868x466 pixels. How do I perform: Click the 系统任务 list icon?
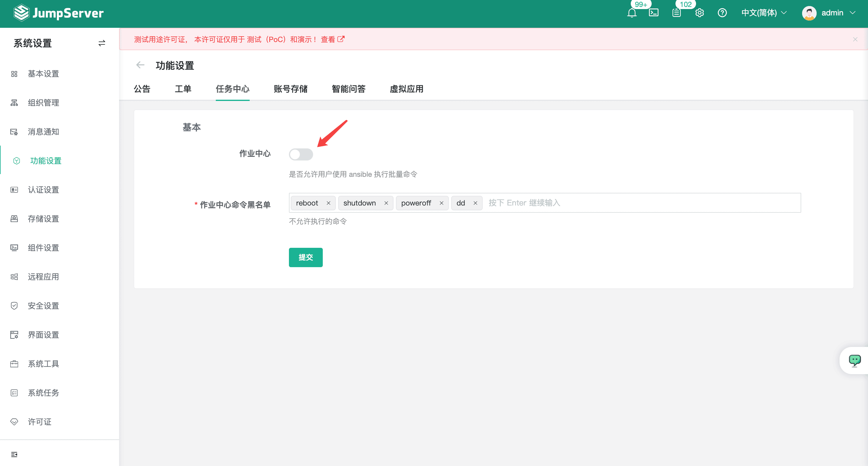click(x=14, y=393)
